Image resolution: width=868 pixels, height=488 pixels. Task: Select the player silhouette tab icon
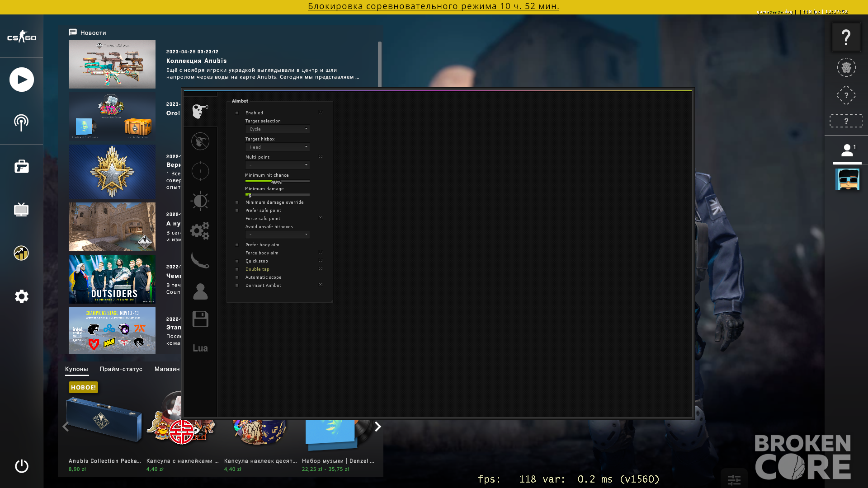tap(200, 291)
